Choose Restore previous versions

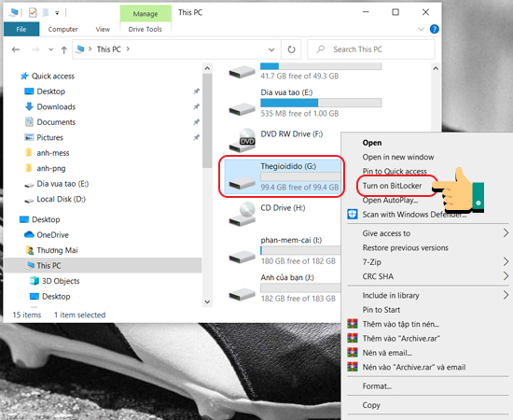coord(406,248)
